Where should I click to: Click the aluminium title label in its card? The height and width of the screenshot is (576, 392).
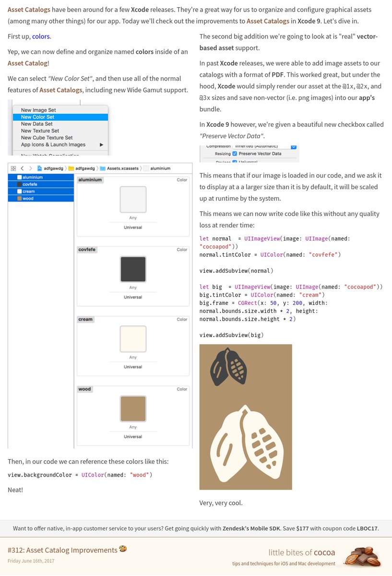click(x=90, y=180)
